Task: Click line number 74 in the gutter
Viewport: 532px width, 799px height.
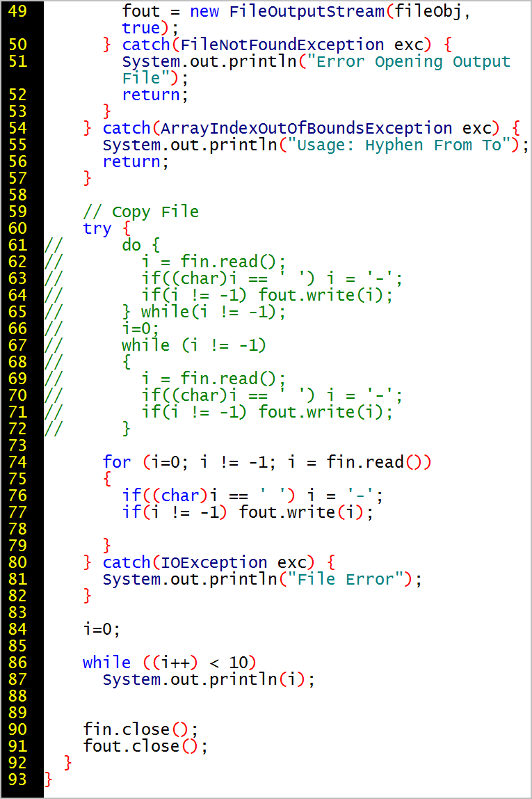Action: 17,462
